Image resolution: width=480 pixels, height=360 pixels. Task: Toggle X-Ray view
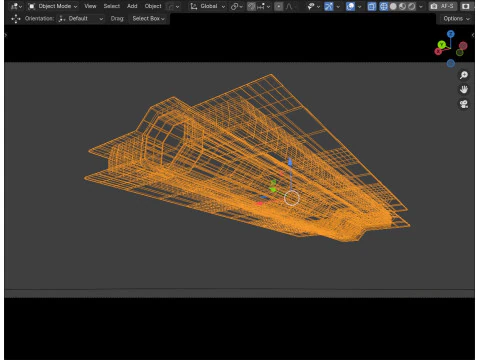tap(372, 6)
